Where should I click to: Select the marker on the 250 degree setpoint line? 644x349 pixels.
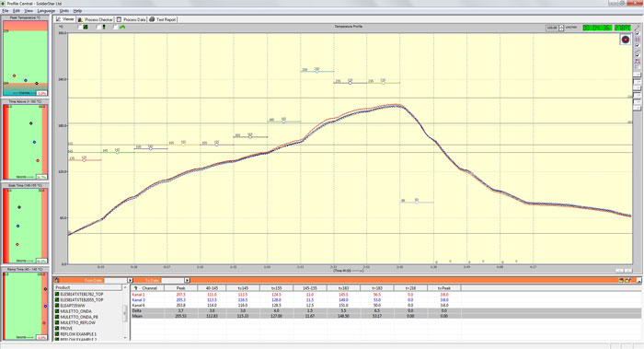tap(317, 72)
